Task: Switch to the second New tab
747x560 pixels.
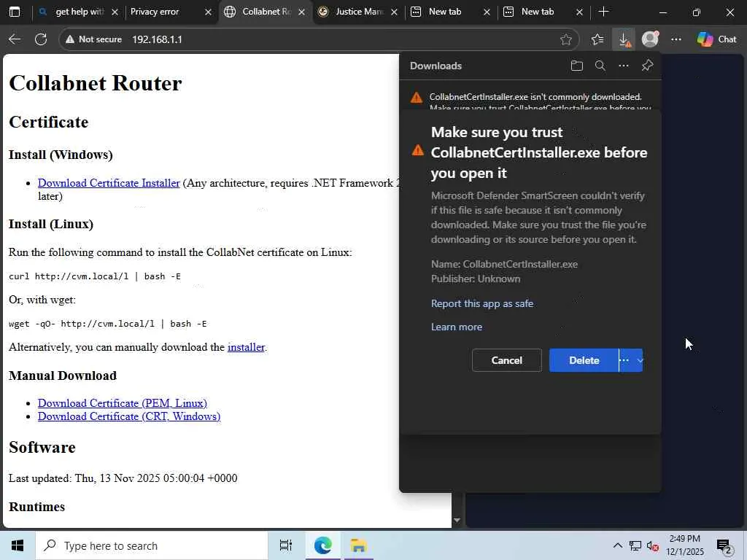Action: [x=538, y=12]
